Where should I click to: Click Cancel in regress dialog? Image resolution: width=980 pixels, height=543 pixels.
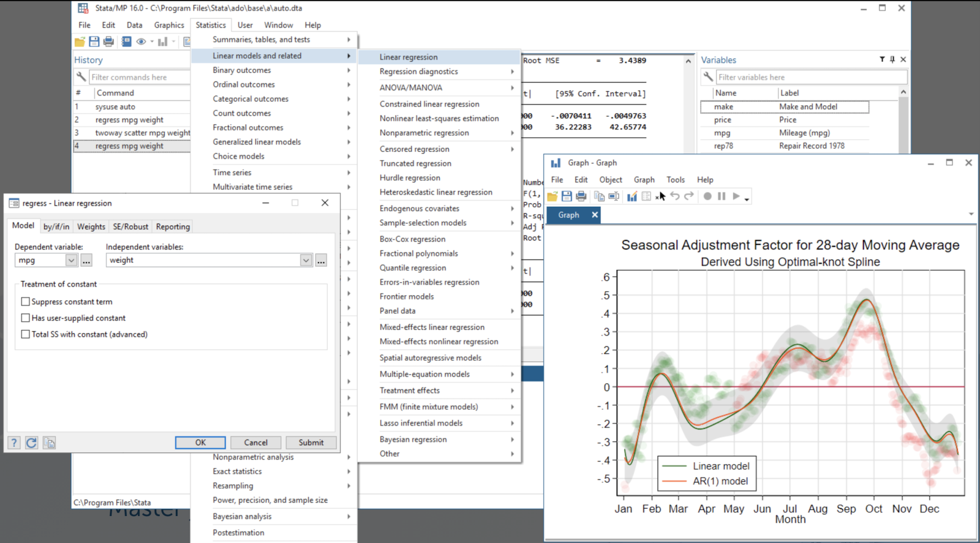pos(256,443)
